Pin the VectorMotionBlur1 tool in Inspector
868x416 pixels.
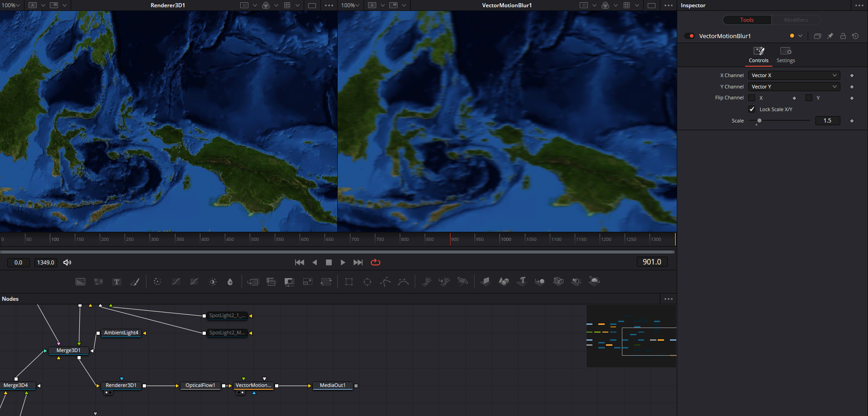pyautogui.click(x=830, y=36)
